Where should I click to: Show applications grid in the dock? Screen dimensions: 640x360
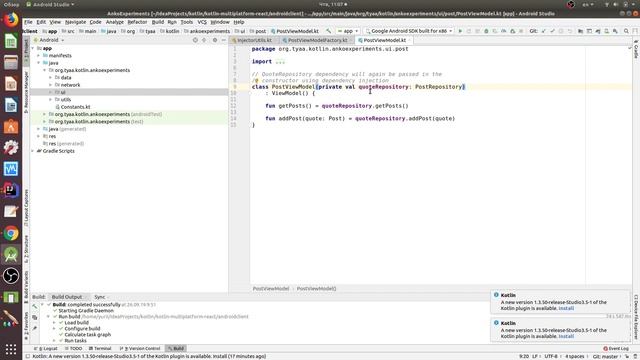11,349
